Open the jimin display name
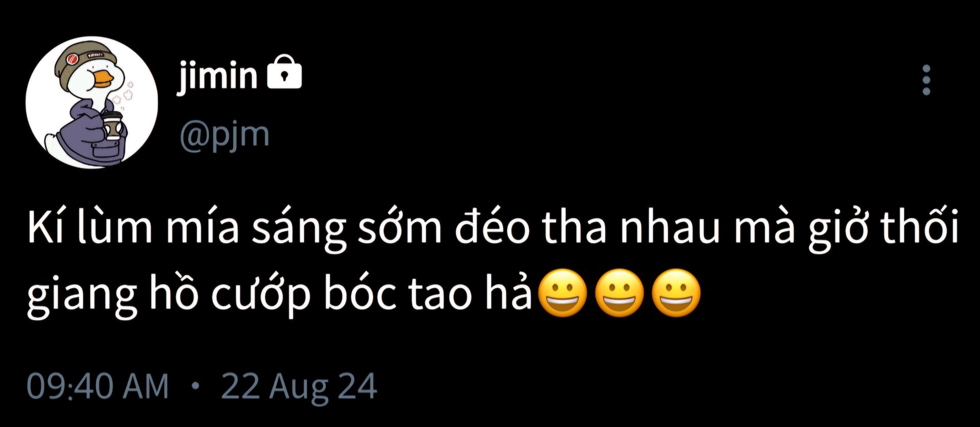980x427 pixels. pos(217,77)
